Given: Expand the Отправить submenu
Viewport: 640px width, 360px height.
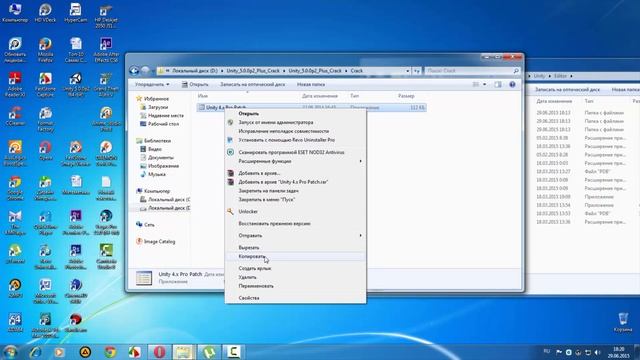Looking at the screenshot, I should 295,236.
